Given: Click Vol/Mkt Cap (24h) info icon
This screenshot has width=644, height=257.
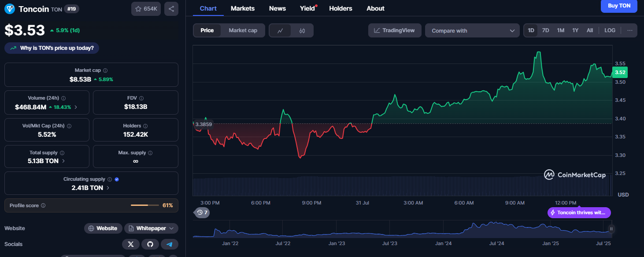Looking at the screenshot, I should (x=69, y=126).
